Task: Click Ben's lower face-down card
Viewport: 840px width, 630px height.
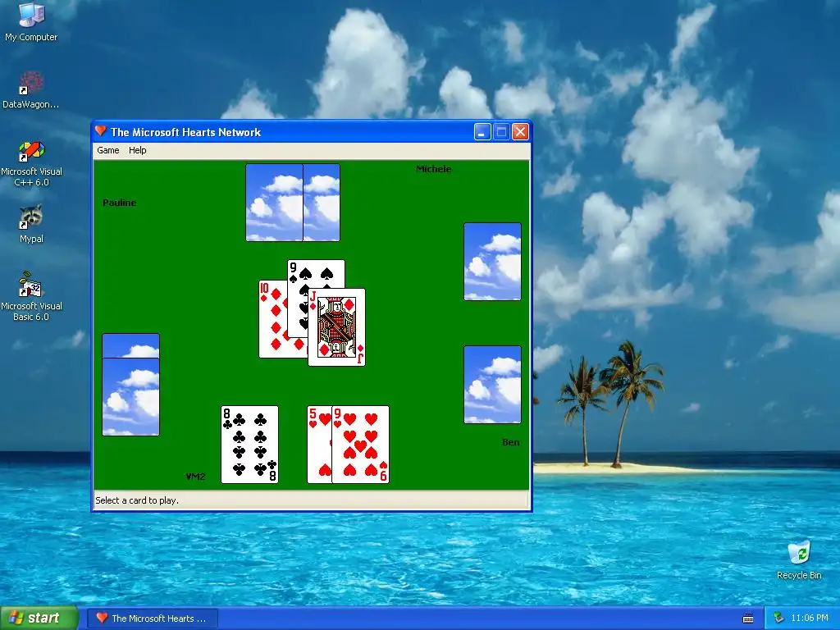Action: pyautogui.click(x=492, y=385)
